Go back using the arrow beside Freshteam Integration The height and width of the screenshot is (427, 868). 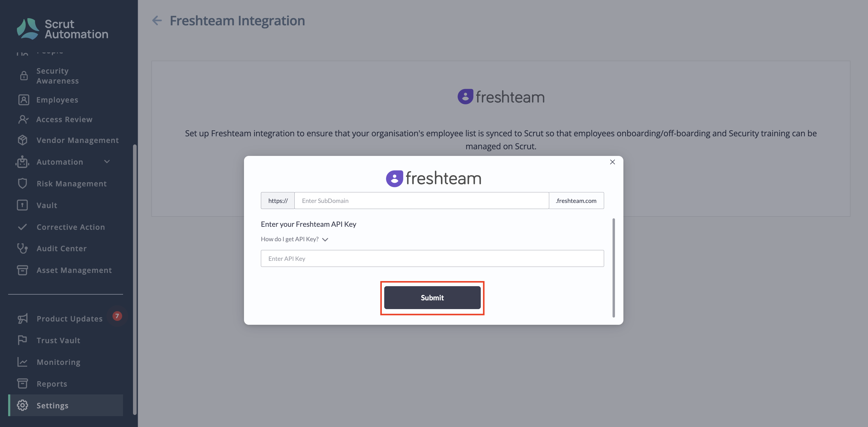[157, 21]
